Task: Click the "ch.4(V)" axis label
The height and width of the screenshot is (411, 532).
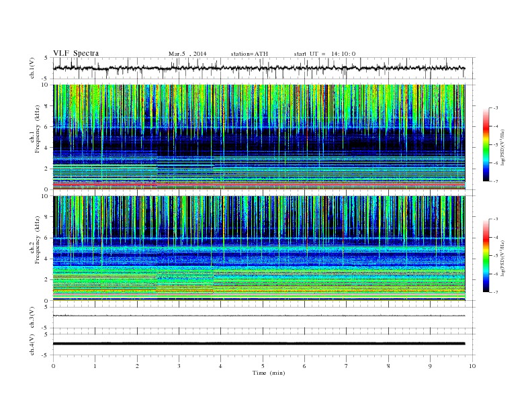Action: (x=32, y=345)
